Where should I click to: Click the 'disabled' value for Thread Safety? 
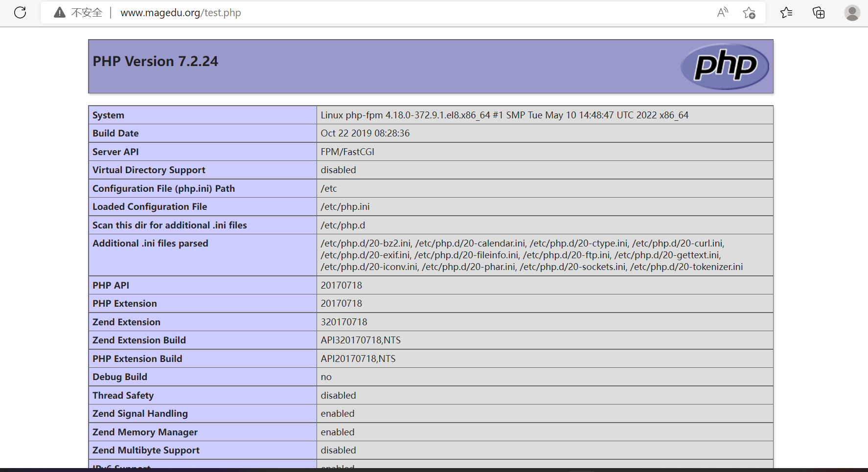[x=338, y=395]
